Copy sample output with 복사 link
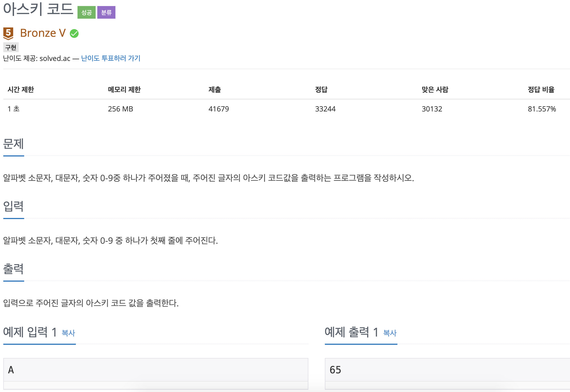This screenshot has height=392, width=570. pyautogui.click(x=390, y=333)
